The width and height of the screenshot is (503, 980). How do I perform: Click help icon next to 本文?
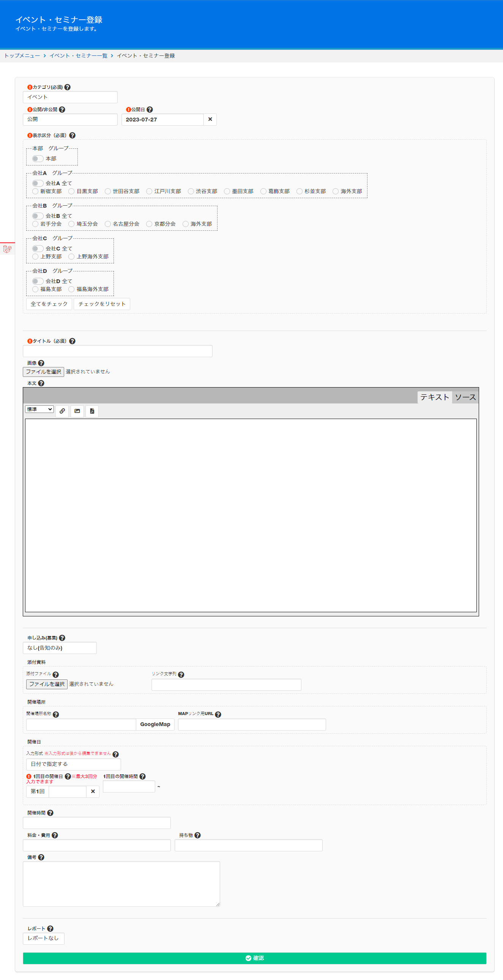(x=41, y=383)
